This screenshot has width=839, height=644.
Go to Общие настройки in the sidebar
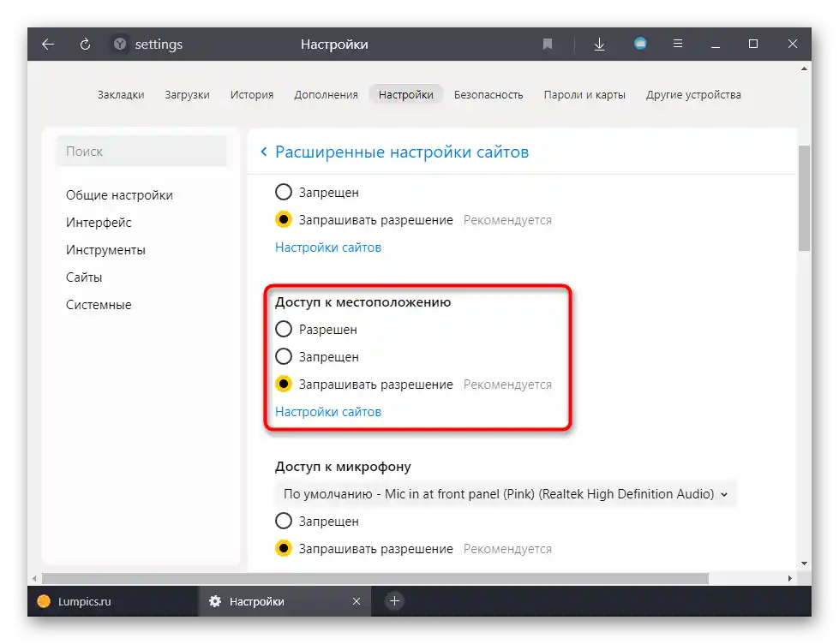119,195
